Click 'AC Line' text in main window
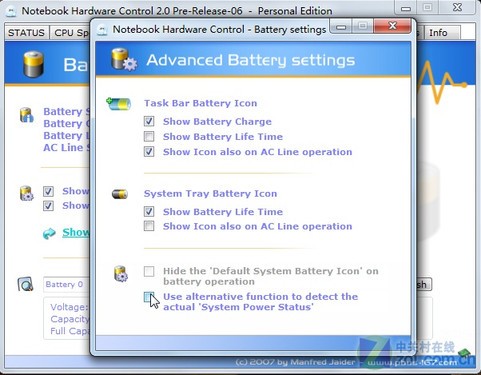 pyautogui.click(x=63, y=148)
